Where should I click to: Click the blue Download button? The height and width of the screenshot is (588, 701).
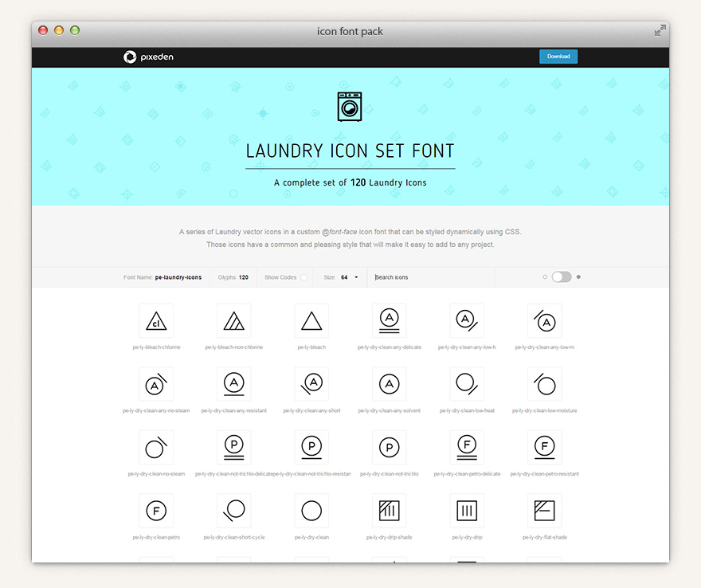558,56
